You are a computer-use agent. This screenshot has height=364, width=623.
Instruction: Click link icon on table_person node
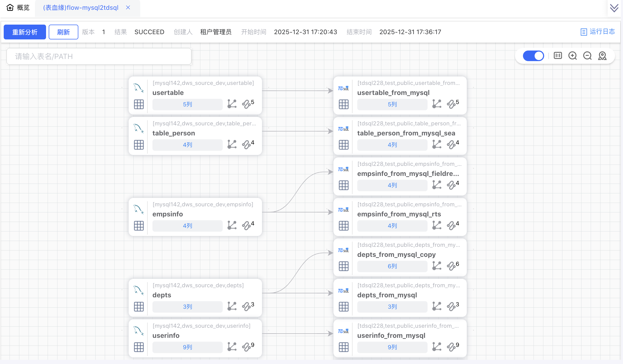tap(246, 144)
